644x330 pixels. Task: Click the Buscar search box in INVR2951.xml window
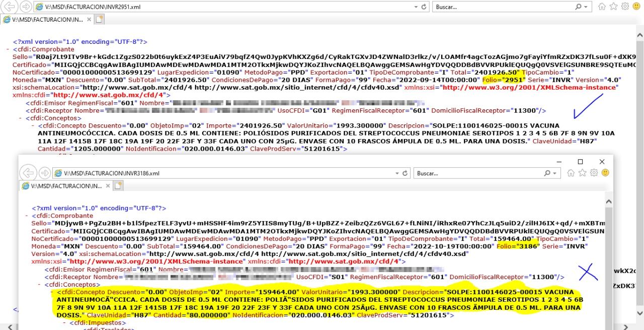coord(503,7)
